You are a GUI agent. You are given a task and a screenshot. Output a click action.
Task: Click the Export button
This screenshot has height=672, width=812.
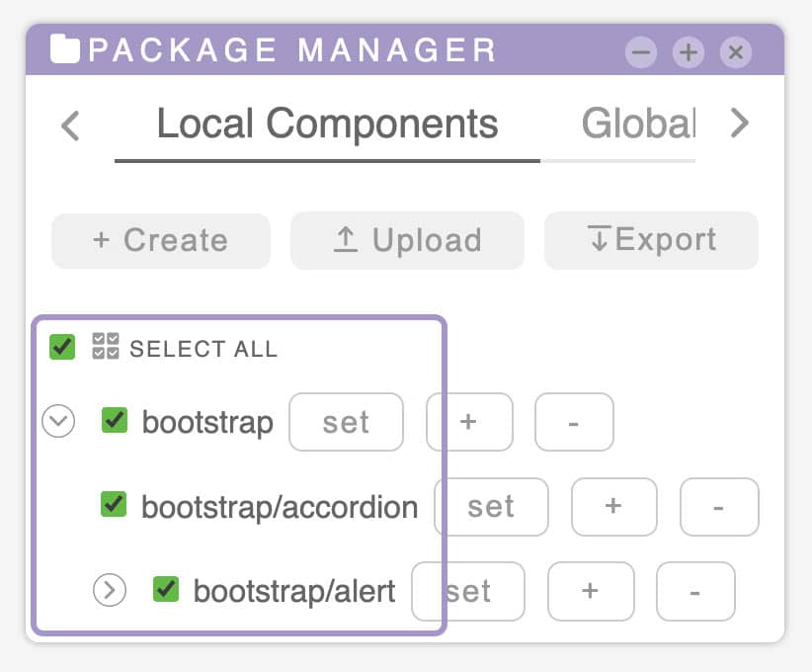(651, 240)
